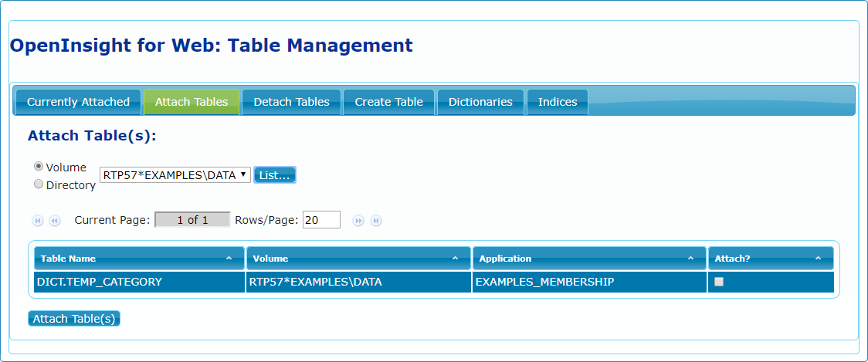868x362 pixels.
Task: Sort by Table Name column arrow
Action: coord(229,259)
